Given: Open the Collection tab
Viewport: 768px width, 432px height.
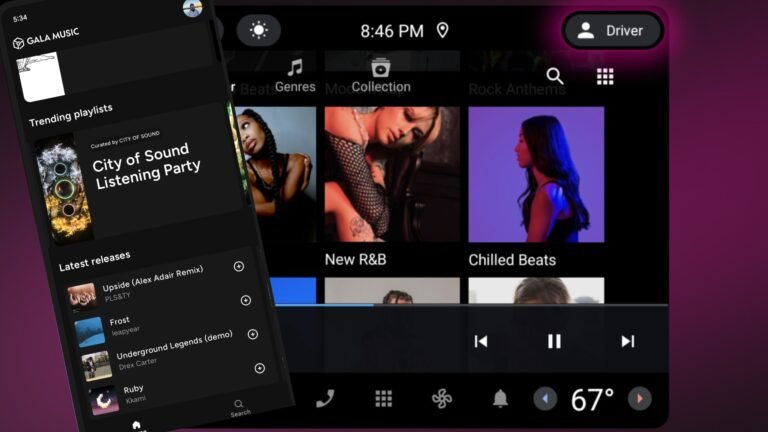Looking at the screenshot, I should tap(381, 76).
